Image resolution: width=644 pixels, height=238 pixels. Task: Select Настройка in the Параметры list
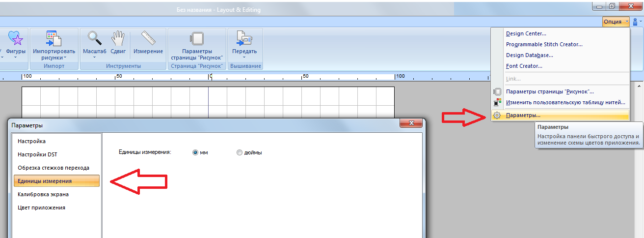56,141
